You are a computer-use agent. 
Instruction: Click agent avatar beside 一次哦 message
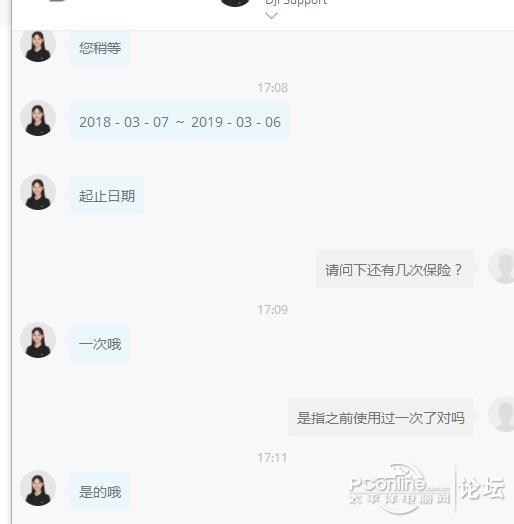coord(38,340)
